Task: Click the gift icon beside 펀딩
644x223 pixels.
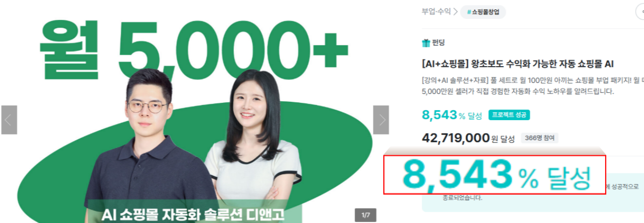Action: coord(426,43)
